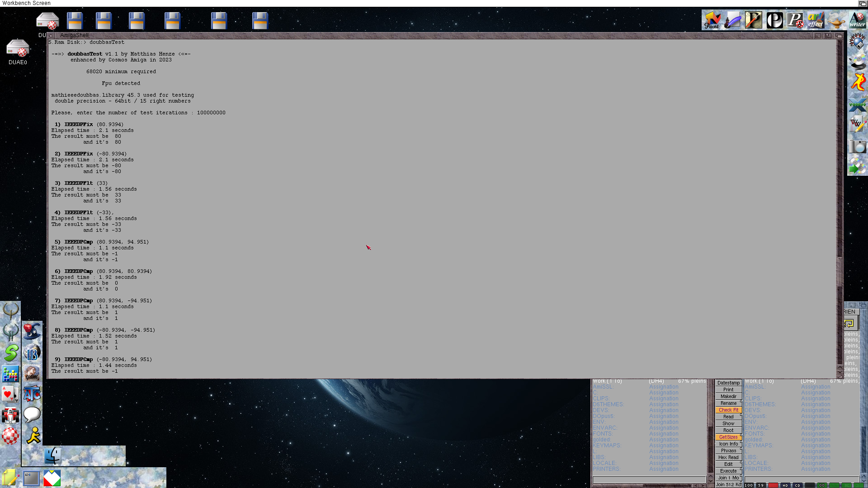This screenshot has height=488, width=868.
Task: Open the ArtEffect application icon
Action: point(816,20)
